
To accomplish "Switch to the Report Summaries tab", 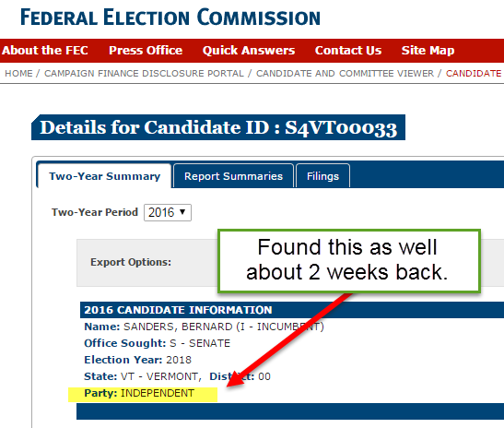I will (233, 176).
